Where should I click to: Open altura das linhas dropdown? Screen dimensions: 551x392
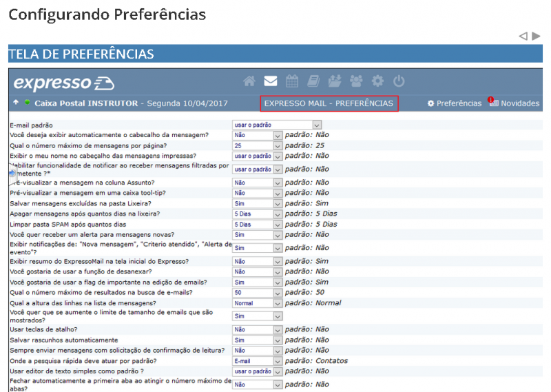257,303
